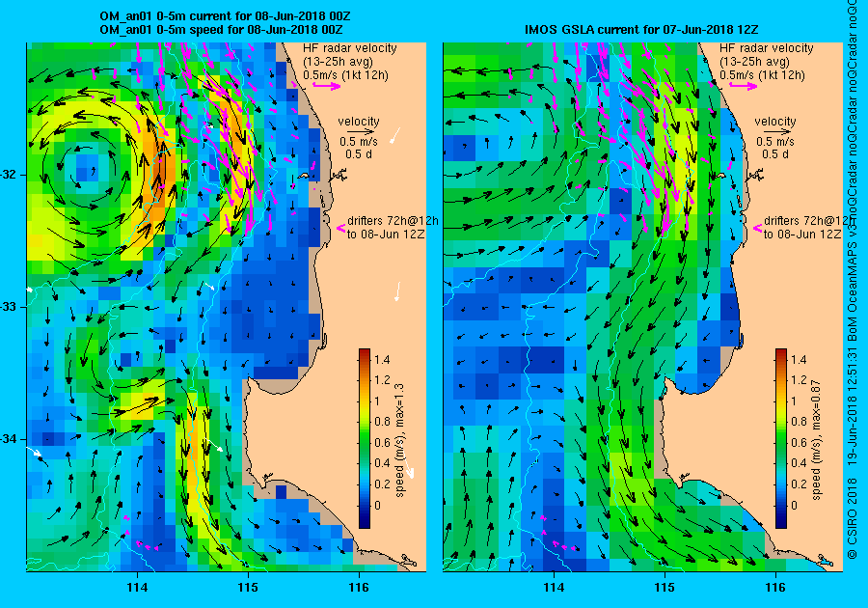
Task: Click longitude label 116 under left map
Action: coord(359,588)
